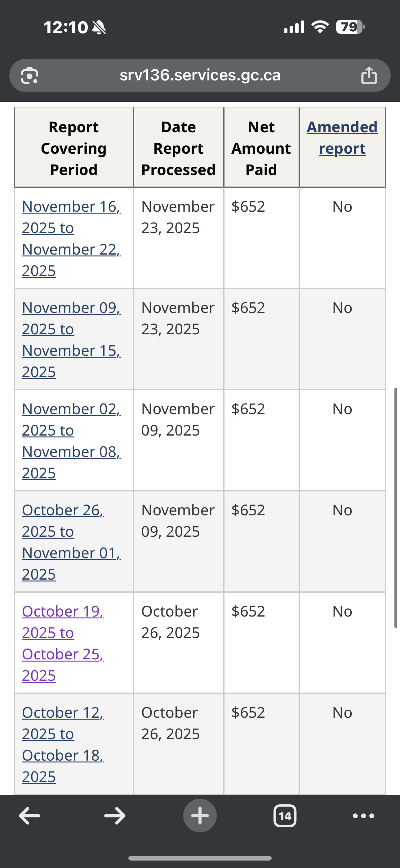
Task: Tap the Wi-Fi status icon
Action: [x=320, y=27]
